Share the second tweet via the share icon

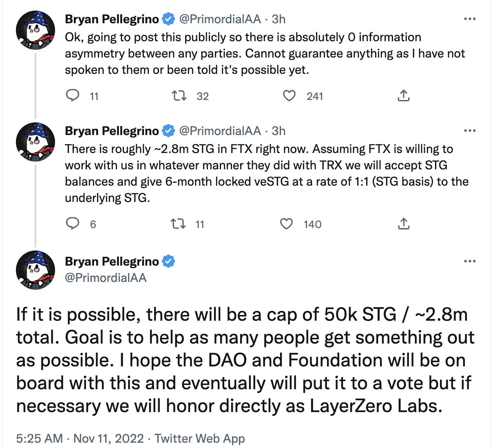point(404,224)
